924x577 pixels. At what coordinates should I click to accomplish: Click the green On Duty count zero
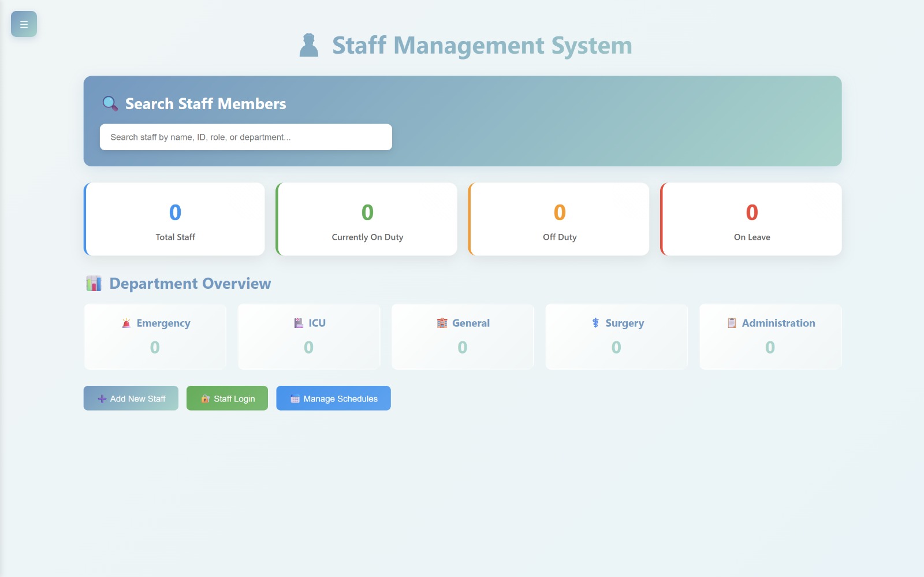point(367,213)
